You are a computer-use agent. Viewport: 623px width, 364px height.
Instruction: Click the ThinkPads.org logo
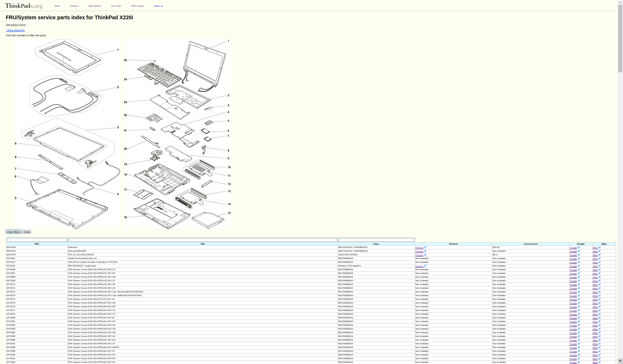tap(24, 6)
